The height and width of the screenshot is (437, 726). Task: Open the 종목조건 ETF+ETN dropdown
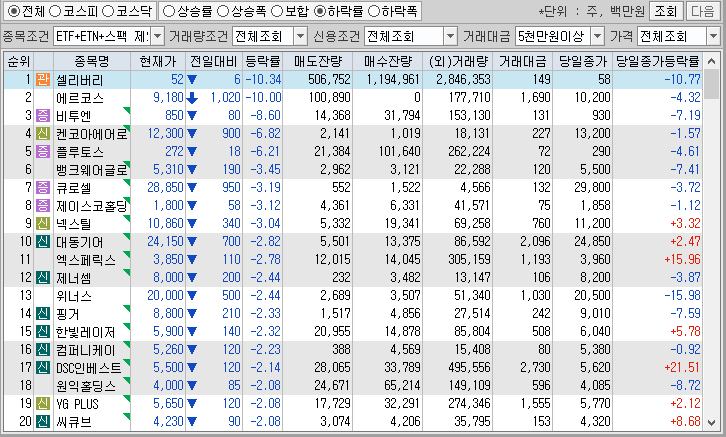158,36
